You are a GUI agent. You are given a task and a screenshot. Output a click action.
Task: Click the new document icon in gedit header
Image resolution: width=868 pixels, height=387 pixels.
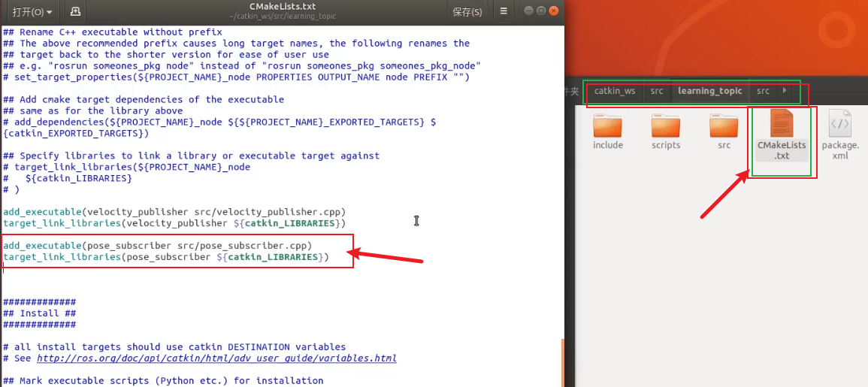click(76, 11)
